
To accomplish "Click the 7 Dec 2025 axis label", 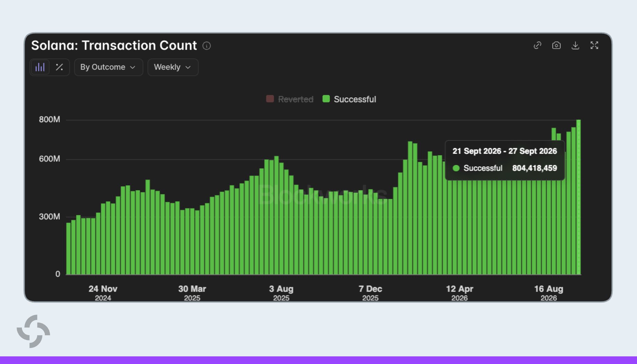I will coord(370,293).
